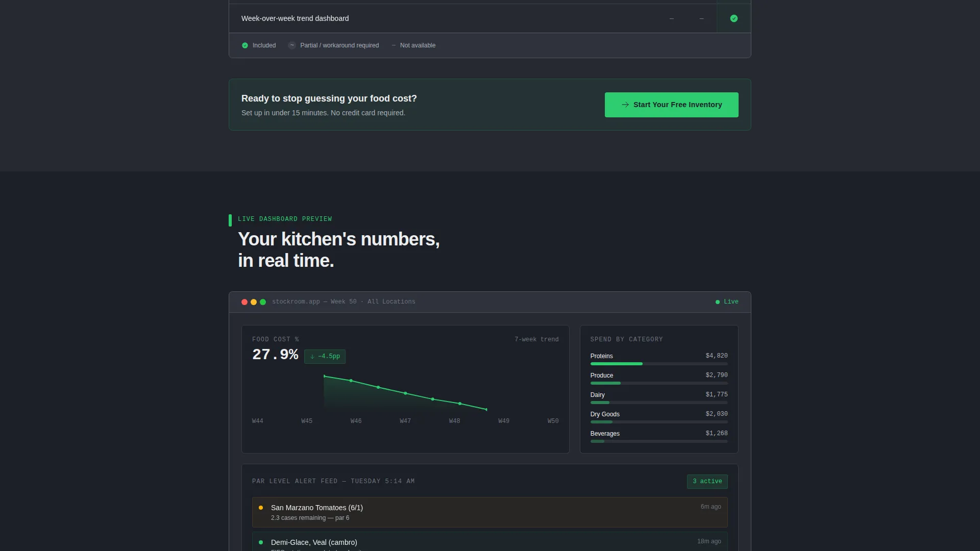Click the green dot on Demi-Glace alert
Viewport: 980px width, 551px height.
tap(261, 542)
